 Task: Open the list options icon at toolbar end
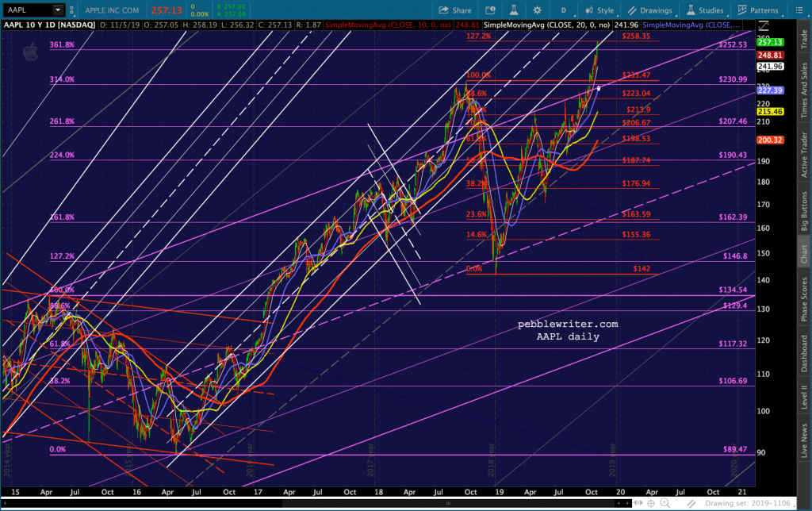(799, 10)
